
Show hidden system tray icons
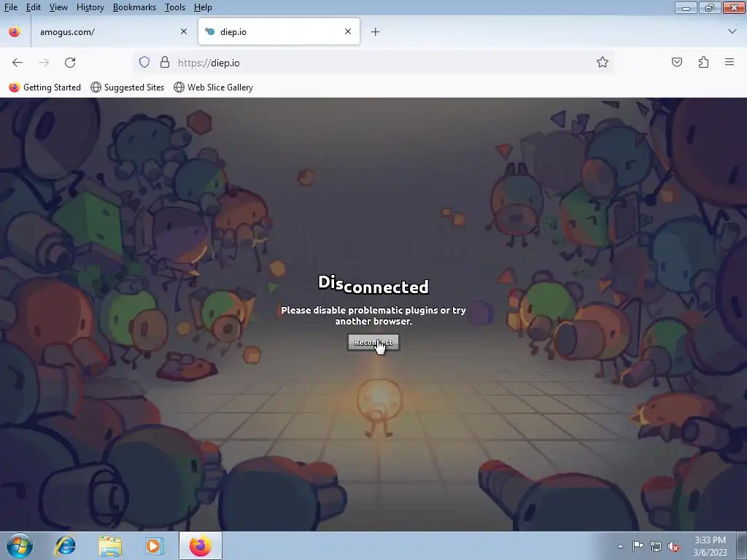click(620, 546)
